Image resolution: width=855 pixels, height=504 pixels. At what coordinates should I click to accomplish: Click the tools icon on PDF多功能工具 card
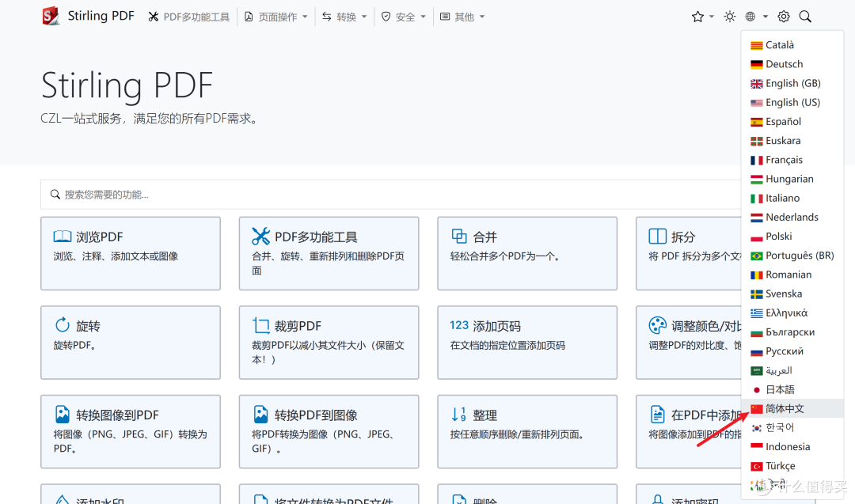[x=260, y=236]
